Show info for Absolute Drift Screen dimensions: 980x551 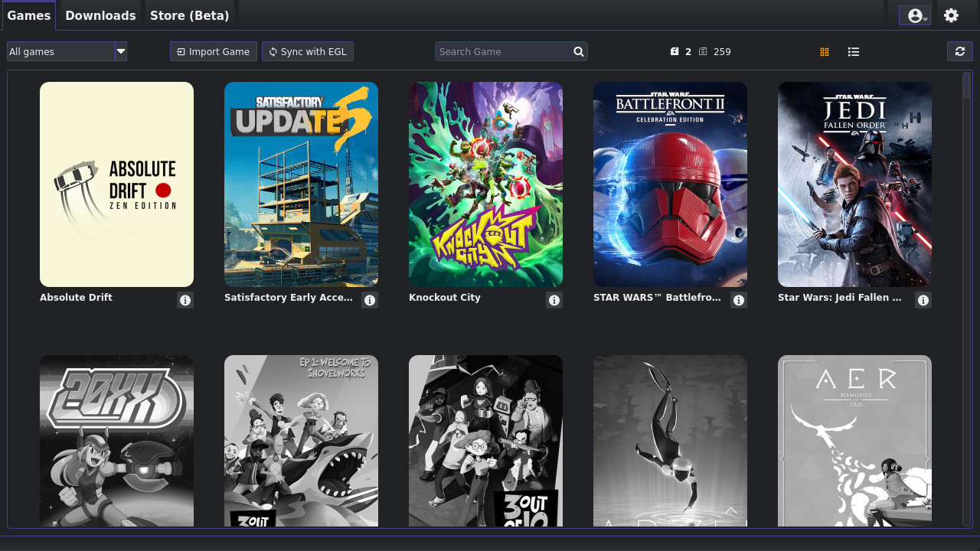click(185, 300)
